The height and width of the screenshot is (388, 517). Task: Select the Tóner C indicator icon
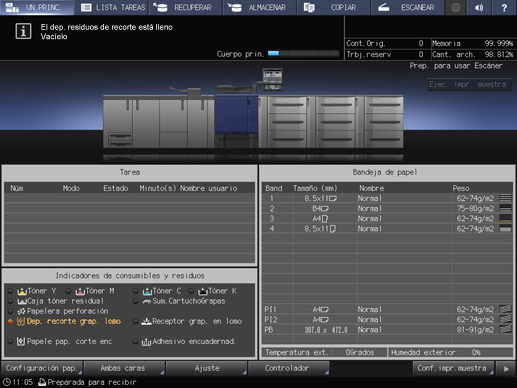(x=147, y=291)
